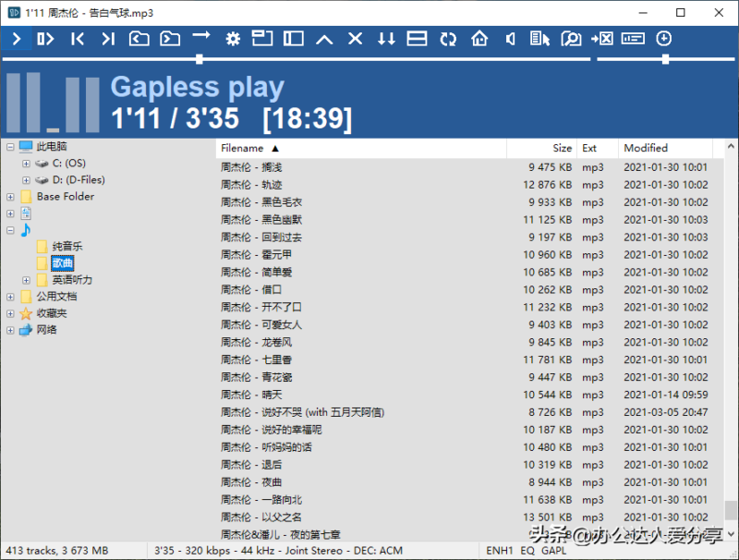Select the Next track icon
The width and height of the screenshot is (739, 560).
point(107,39)
